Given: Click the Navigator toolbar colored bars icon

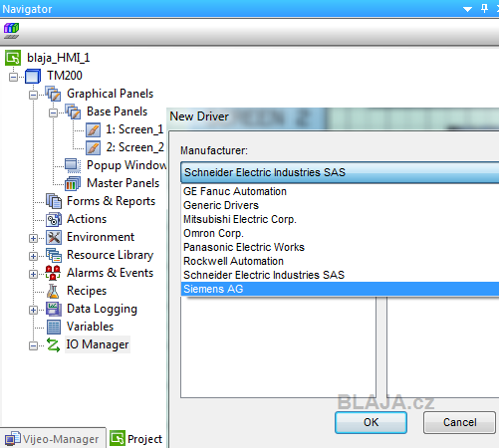Looking at the screenshot, I should click(x=12, y=31).
